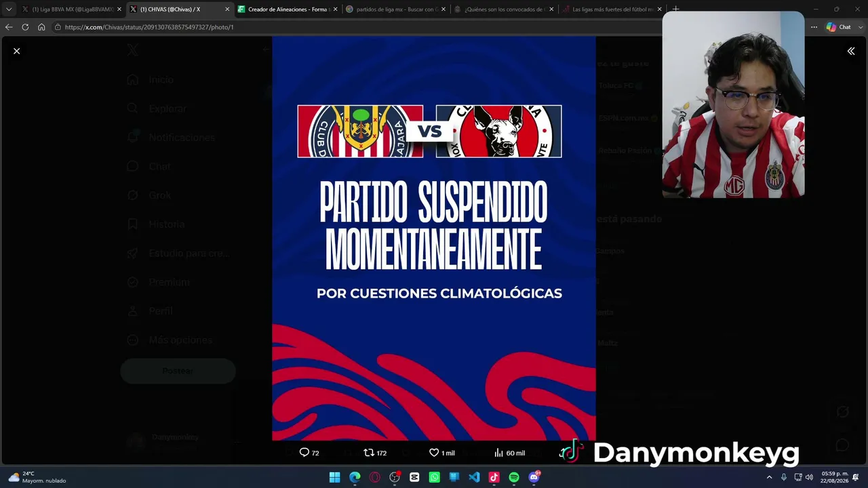Open WhatsApp from the taskbar
868x488 pixels.
(435, 477)
